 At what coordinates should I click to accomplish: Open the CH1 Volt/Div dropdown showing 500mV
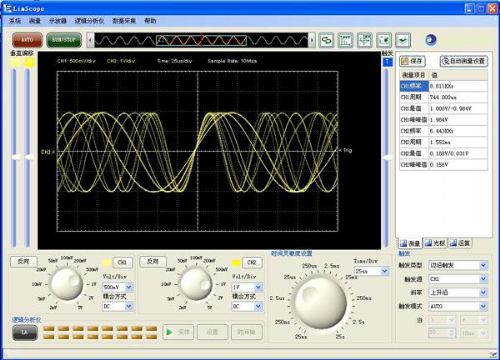pos(118,287)
